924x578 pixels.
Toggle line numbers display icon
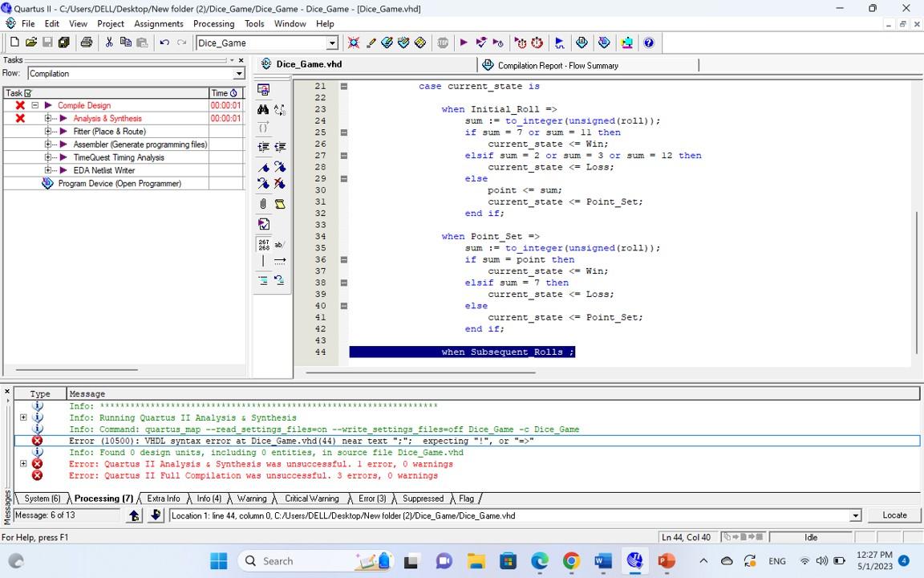263,244
